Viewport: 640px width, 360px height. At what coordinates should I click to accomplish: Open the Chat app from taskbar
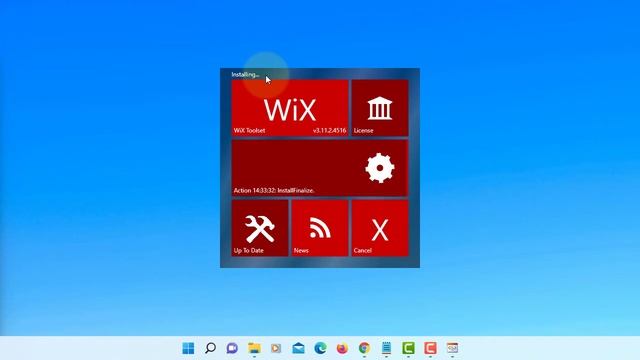[x=232, y=348]
